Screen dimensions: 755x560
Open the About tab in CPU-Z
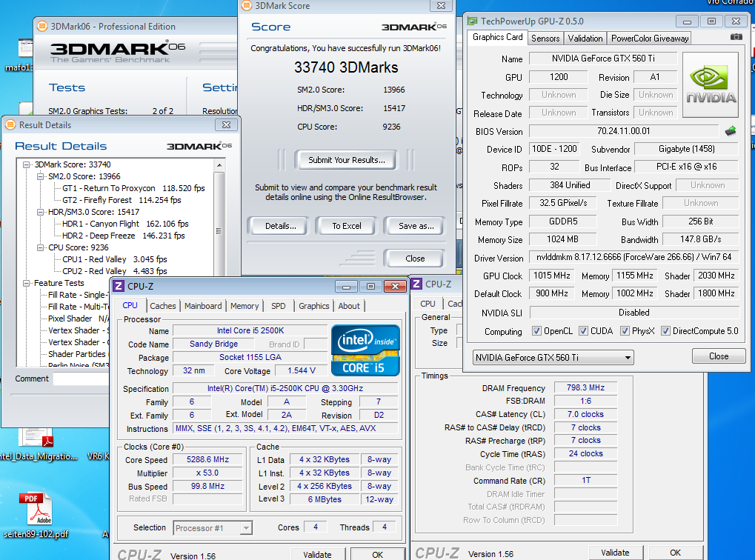tap(349, 306)
